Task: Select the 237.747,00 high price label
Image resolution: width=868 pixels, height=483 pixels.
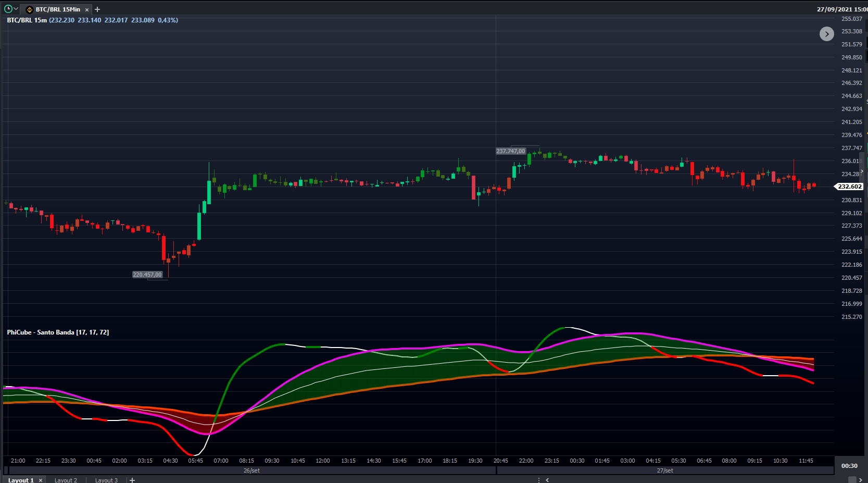Action: [x=511, y=151]
